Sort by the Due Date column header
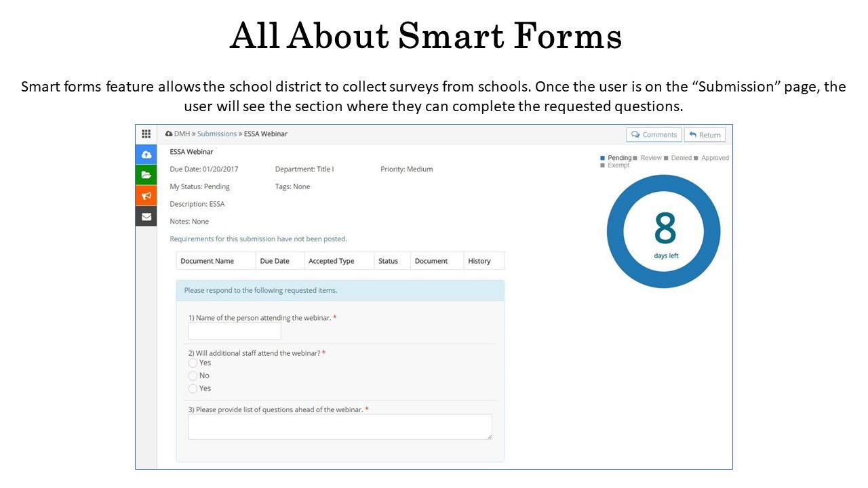868x488 pixels. [275, 261]
